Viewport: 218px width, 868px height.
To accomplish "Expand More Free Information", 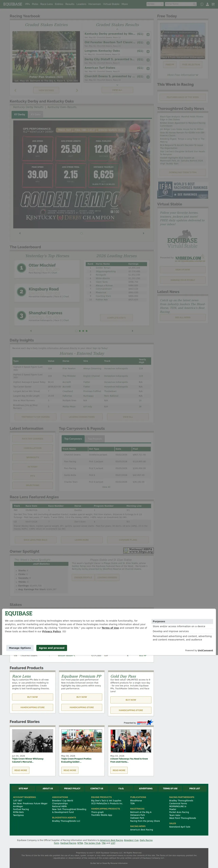I will point(183,75).
